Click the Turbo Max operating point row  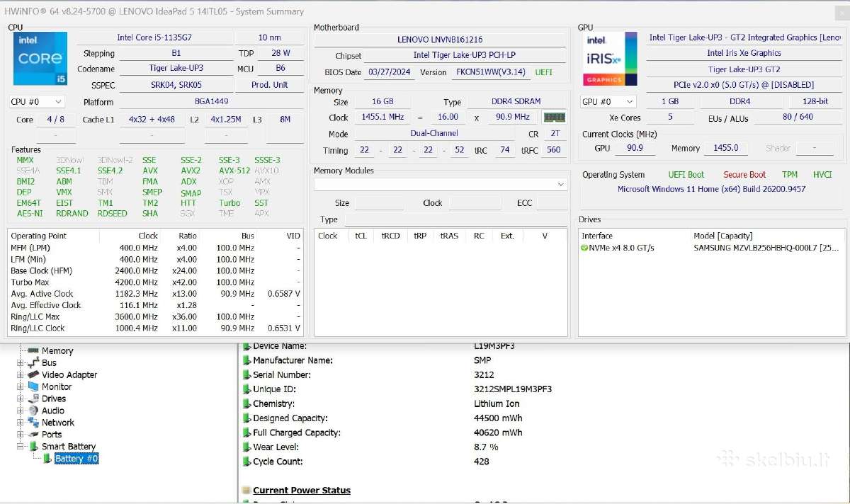click(155, 282)
